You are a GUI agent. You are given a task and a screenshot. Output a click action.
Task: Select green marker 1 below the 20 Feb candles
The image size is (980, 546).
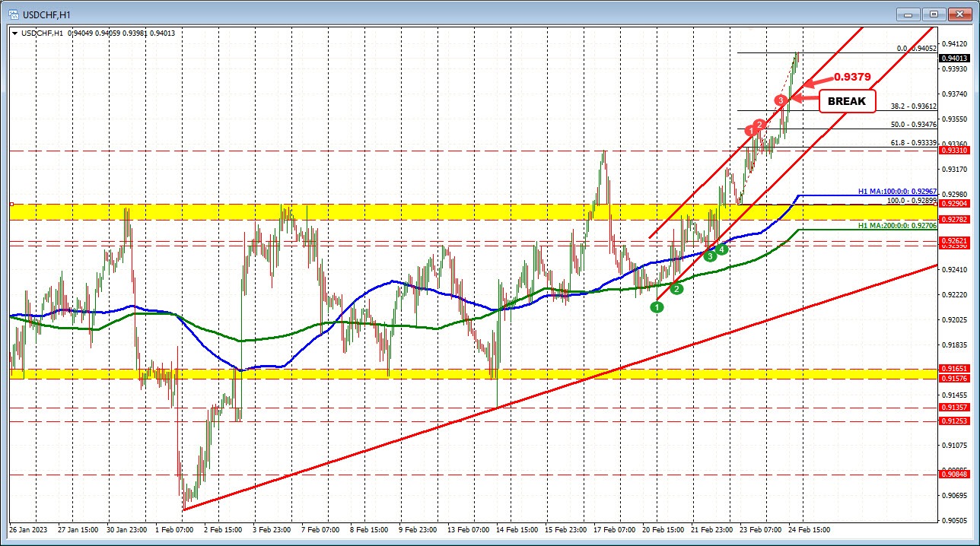(x=656, y=306)
